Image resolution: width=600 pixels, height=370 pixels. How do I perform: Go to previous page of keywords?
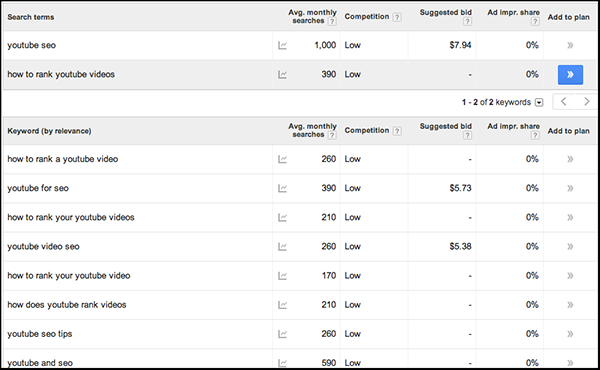point(564,102)
